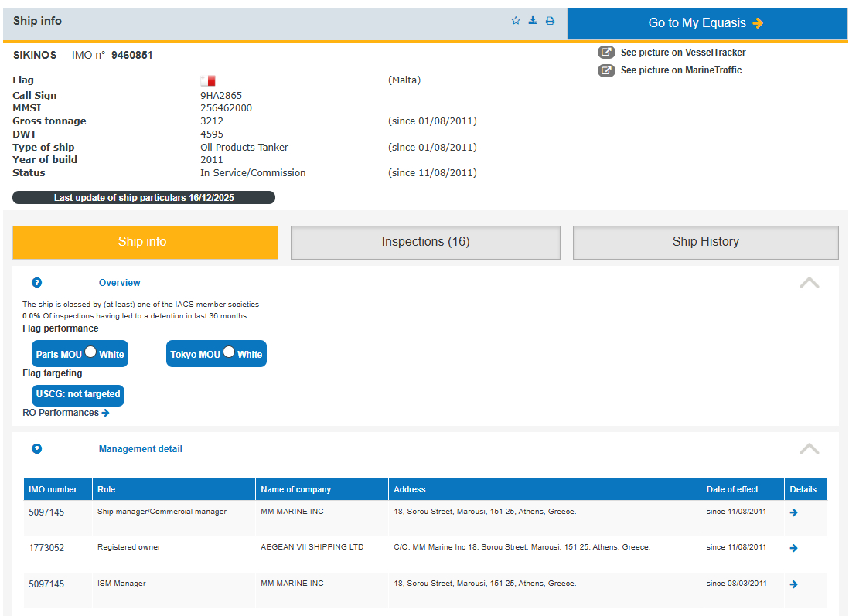
Task: Click the Paris MOU White badge
Action: tap(80, 354)
